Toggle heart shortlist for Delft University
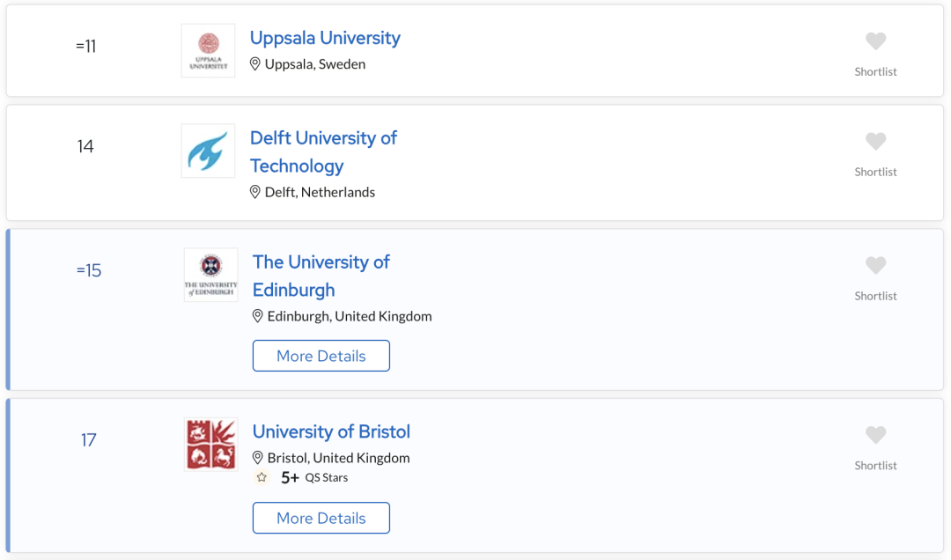Viewport: 951px width, 560px height. tap(875, 142)
